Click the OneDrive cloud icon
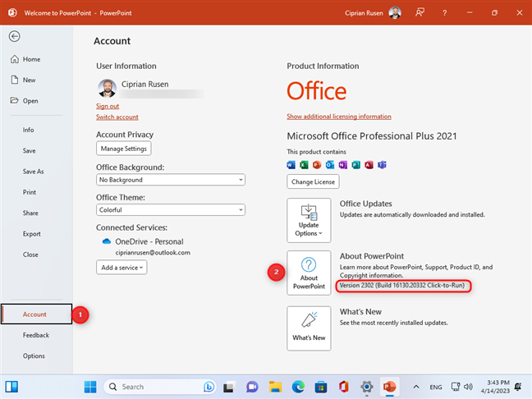The image size is (532, 399). tap(107, 241)
